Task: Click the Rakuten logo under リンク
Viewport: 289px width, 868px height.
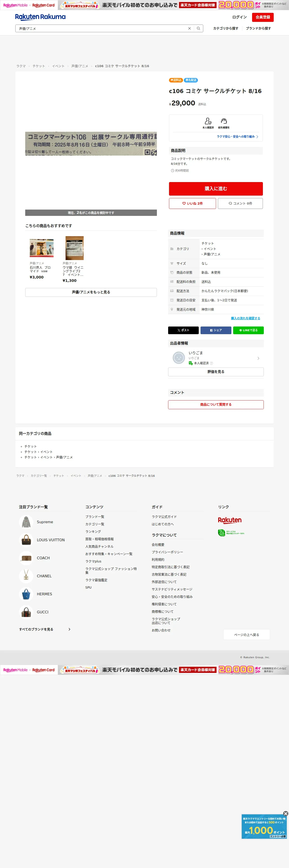Action: point(230,520)
